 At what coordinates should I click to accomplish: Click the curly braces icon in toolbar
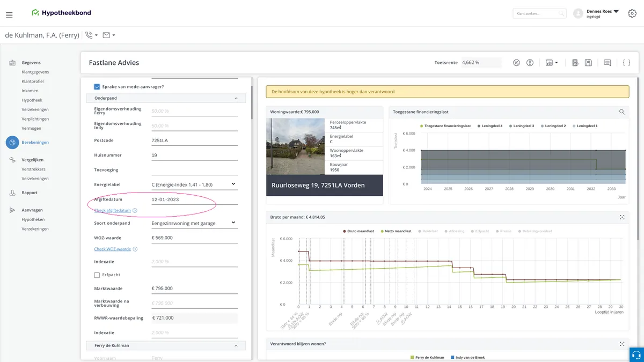pyautogui.click(x=626, y=63)
